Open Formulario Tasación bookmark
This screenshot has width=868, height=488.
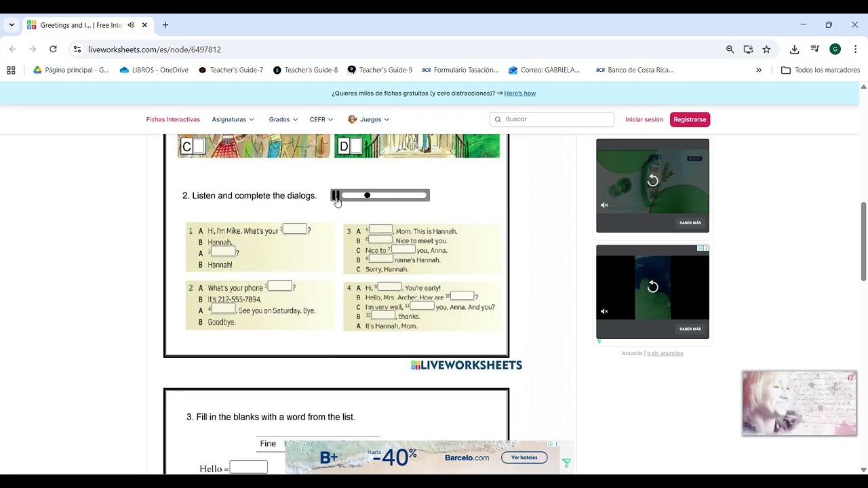point(460,70)
